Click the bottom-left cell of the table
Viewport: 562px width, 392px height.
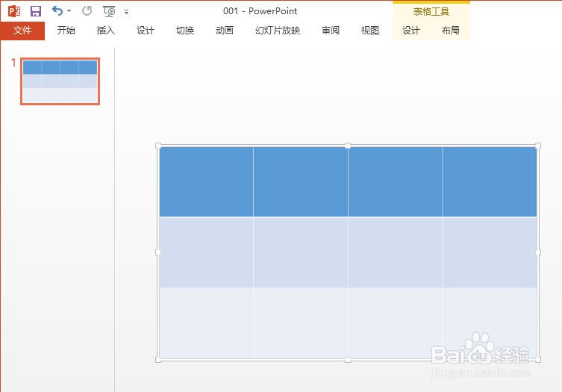[x=206, y=323]
